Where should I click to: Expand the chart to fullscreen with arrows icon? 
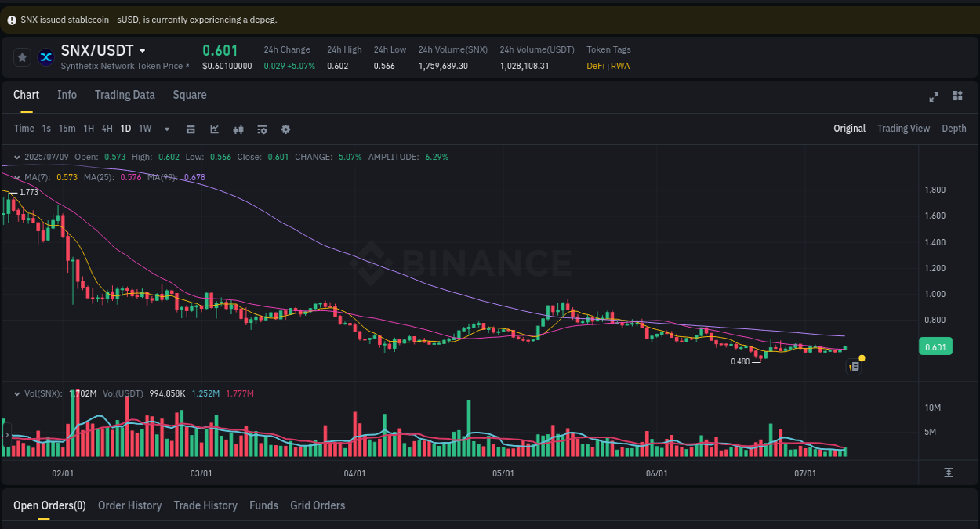click(x=934, y=97)
